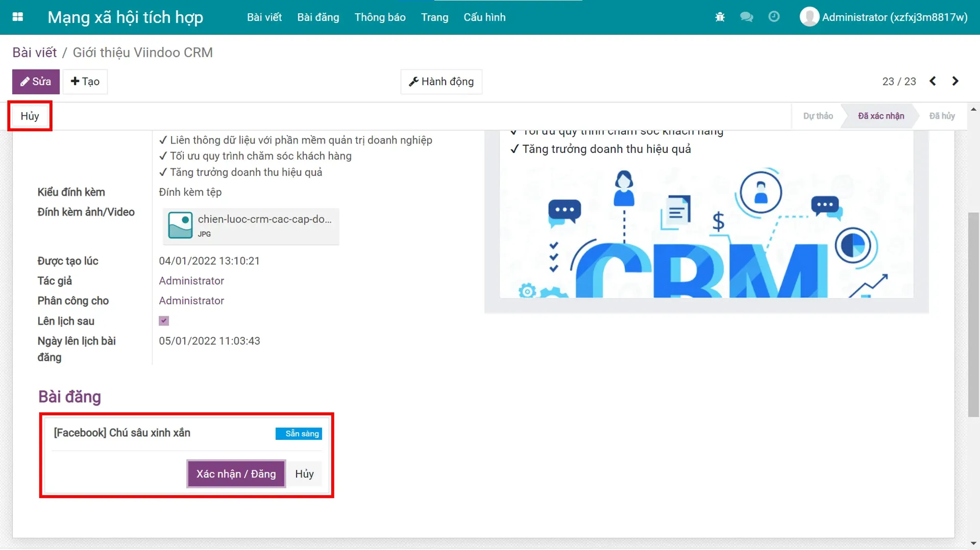Open the conversations chat icon
This screenshot has width=980, height=550.
point(746,17)
